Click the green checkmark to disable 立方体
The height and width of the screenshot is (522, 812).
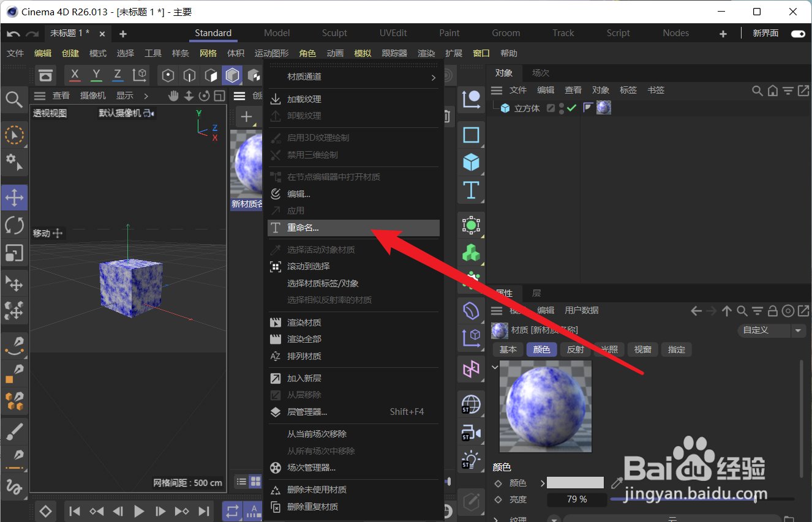click(571, 107)
